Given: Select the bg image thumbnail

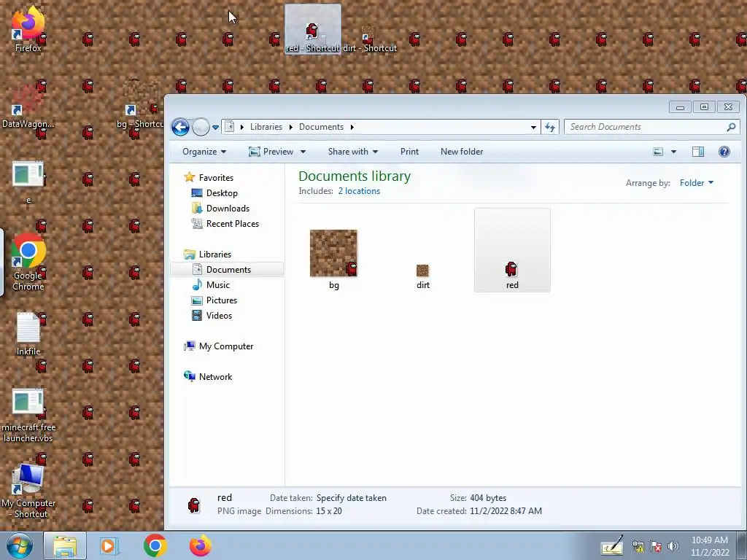Looking at the screenshot, I should click(333, 253).
